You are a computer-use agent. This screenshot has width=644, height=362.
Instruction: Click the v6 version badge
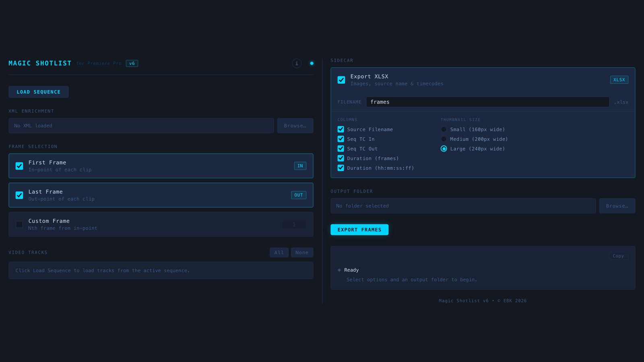tap(132, 63)
